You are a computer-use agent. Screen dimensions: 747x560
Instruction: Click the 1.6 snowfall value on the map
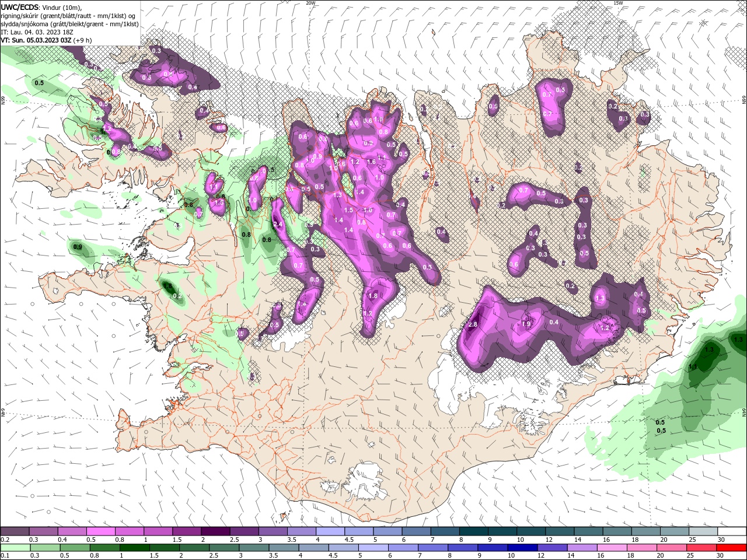(371, 162)
